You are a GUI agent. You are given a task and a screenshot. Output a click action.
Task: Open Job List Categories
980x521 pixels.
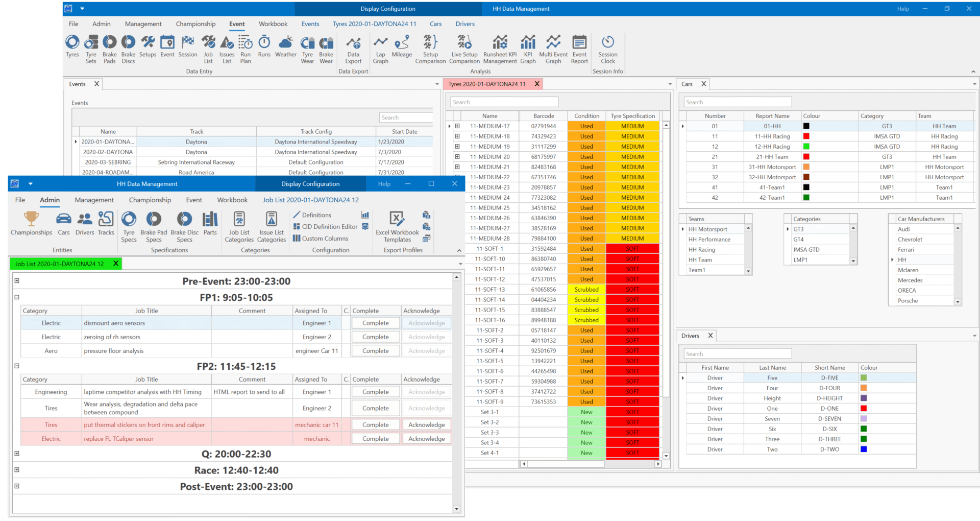pos(239,227)
